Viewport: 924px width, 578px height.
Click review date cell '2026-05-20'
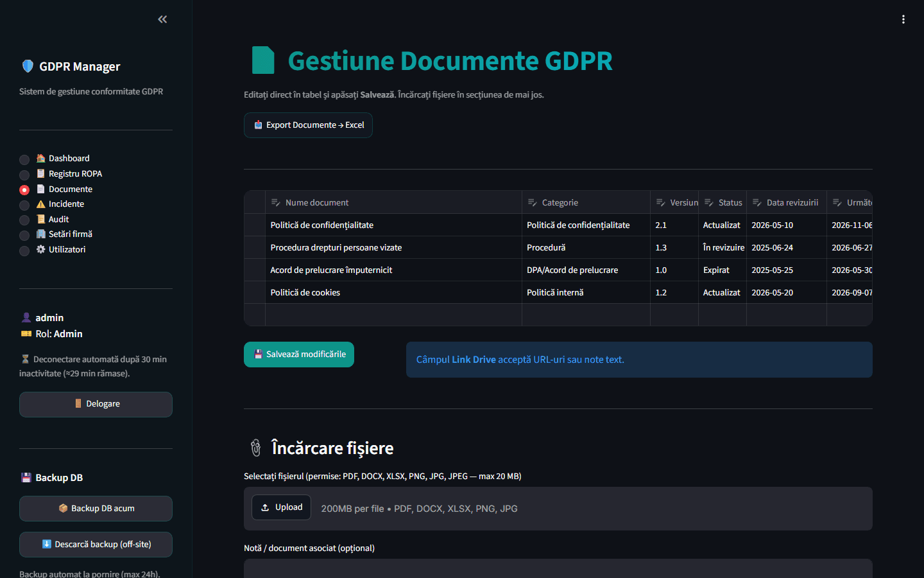(x=787, y=292)
